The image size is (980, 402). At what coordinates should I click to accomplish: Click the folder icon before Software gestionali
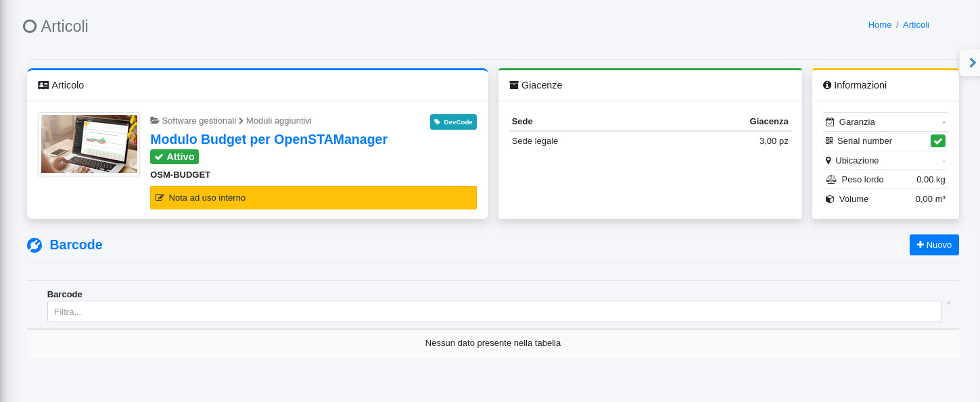155,120
